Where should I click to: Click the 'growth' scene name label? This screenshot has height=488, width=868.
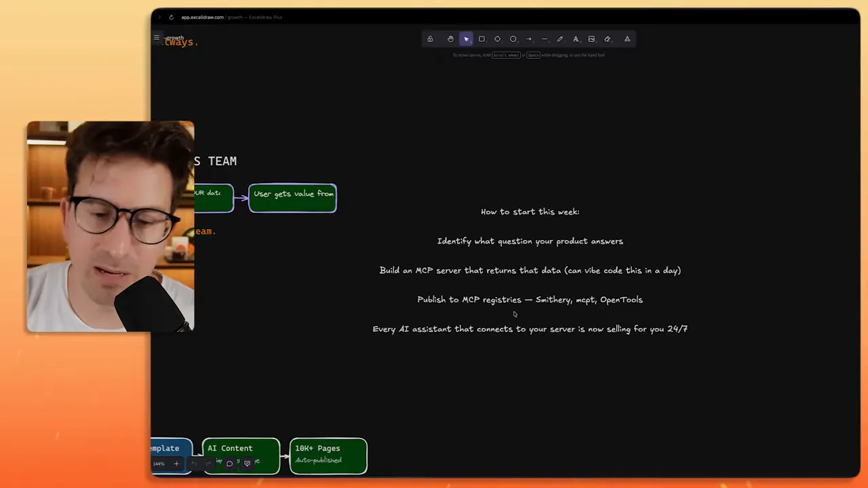175,38
